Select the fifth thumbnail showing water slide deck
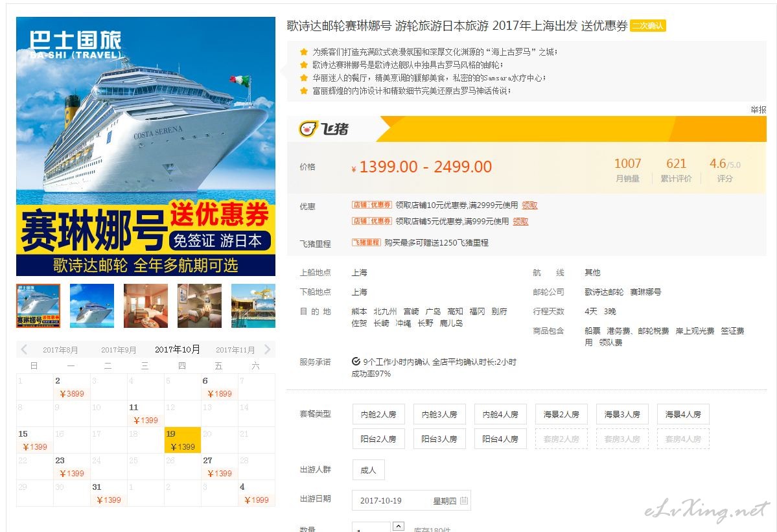 (x=253, y=306)
